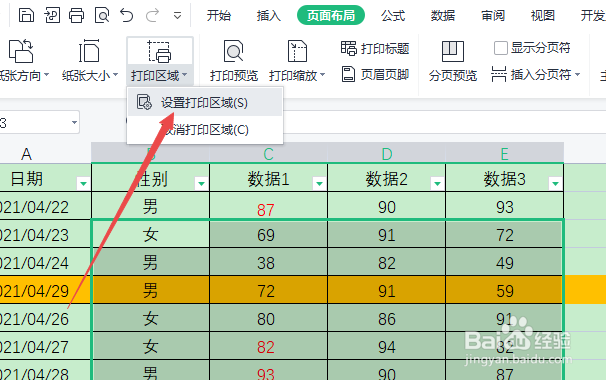Click cell with value 94

coord(386,346)
